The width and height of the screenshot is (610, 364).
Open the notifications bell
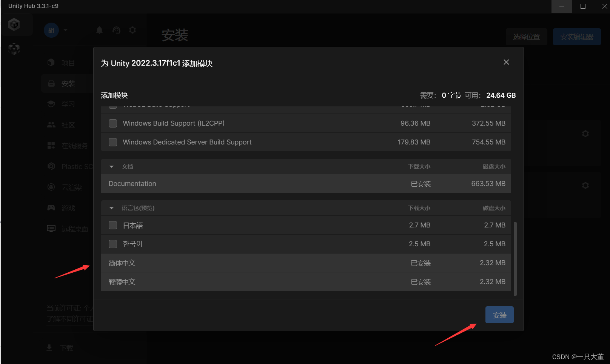point(100,30)
